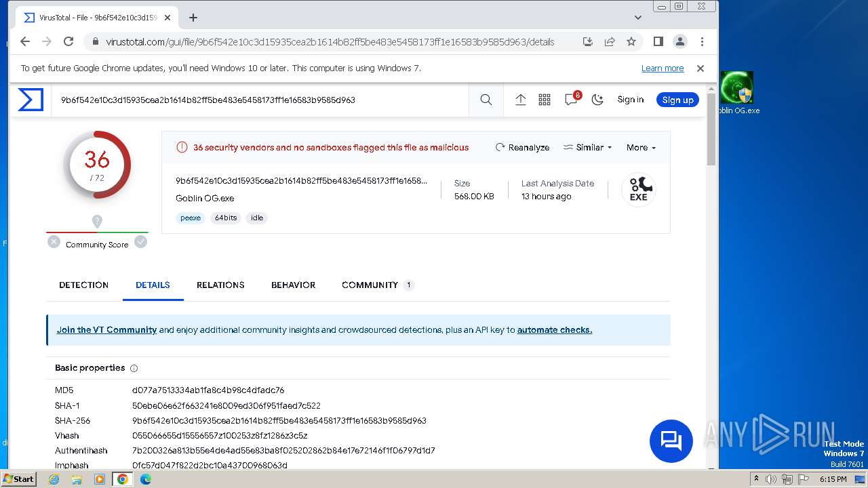The width and height of the screenshot is (868, 488).
Task: Click the community score X vote icon
Action: click(x=54, y=241)
